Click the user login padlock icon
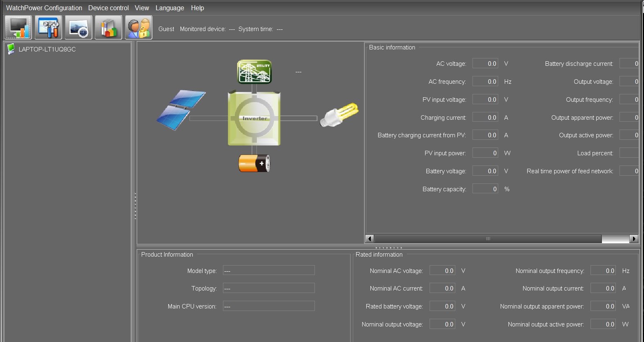 click(x=139, y=28)
